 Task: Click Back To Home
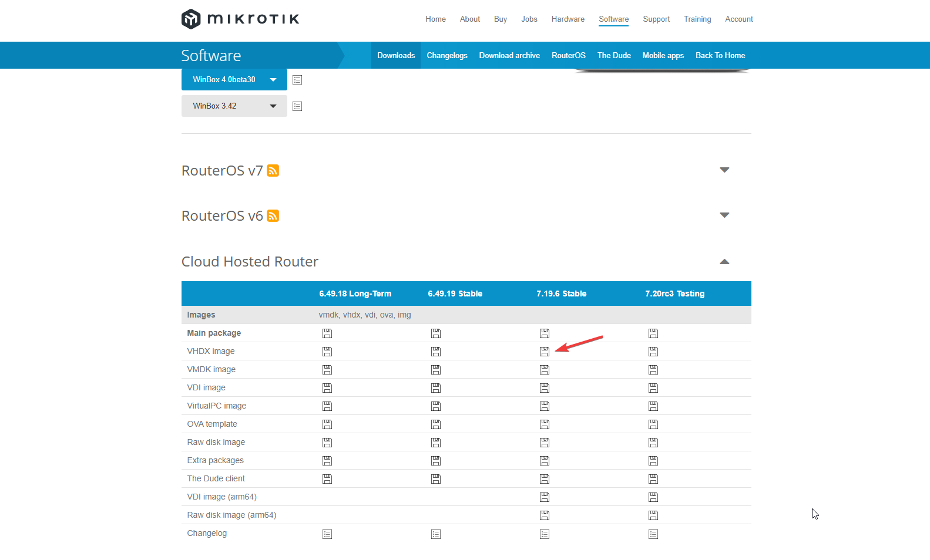tap(720, 55)
